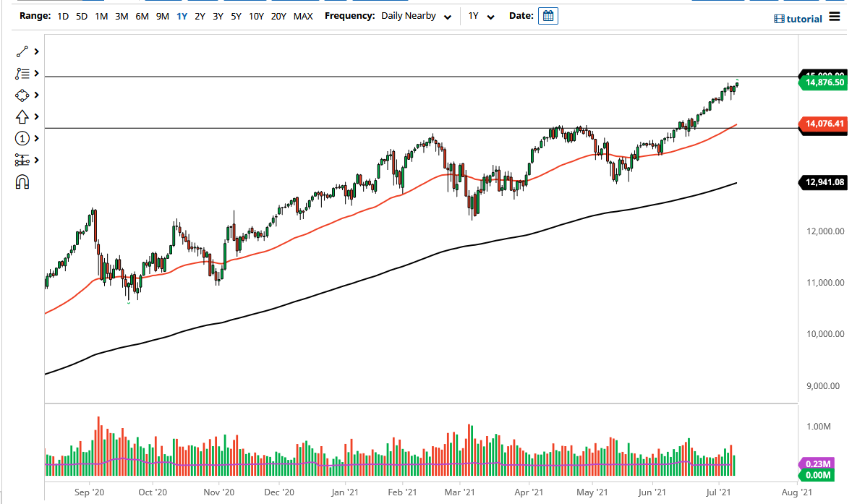Select the shapes drawing tool
This screenshot has height=504, width=852.
pyautogui.click(x=22, y=95)
